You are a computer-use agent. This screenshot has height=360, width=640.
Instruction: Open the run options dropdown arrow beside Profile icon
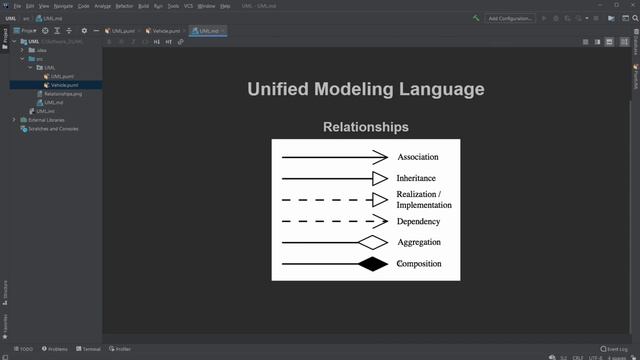coord(587,18)
